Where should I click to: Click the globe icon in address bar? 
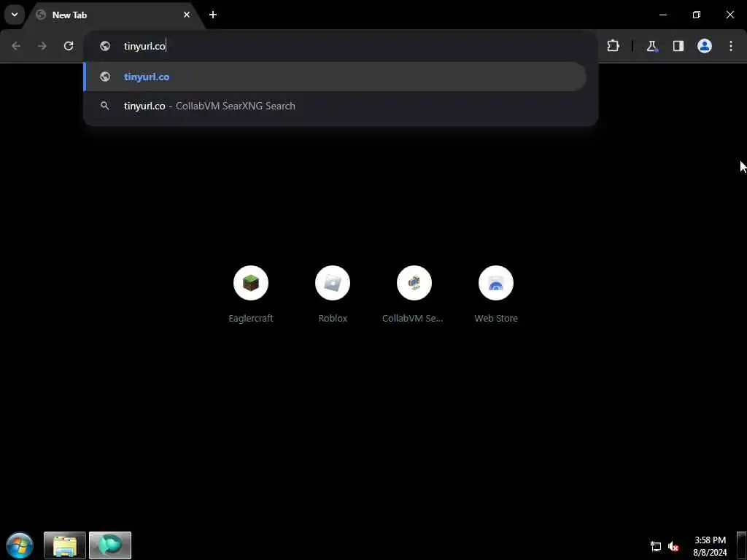(x=105, y=46)
